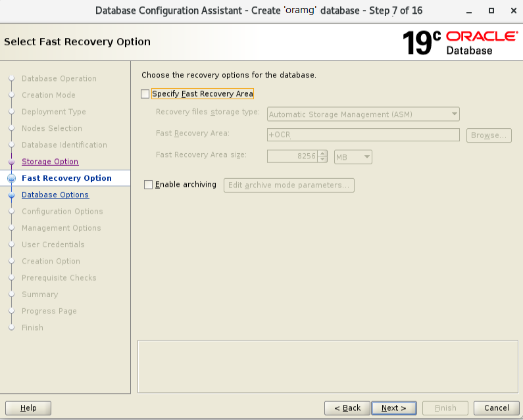Screen dimensions: 523x420
Task: Open the MB size unit dropdown
Action: point(353,157)
